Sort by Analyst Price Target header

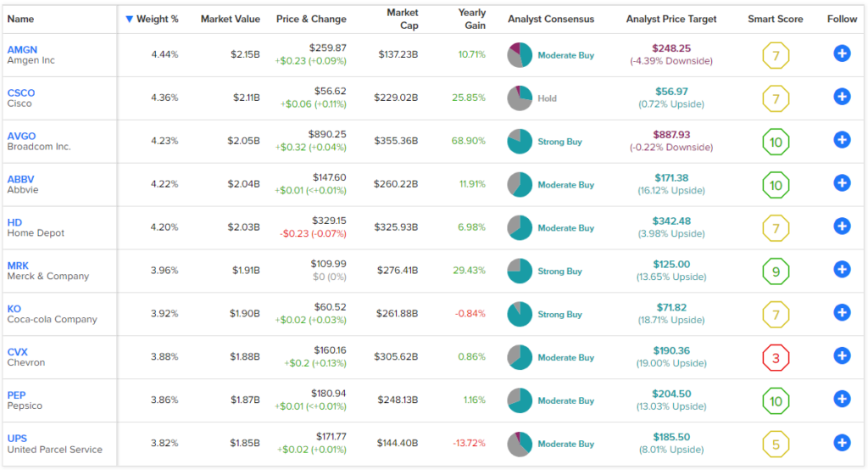(x=671, y=19)
